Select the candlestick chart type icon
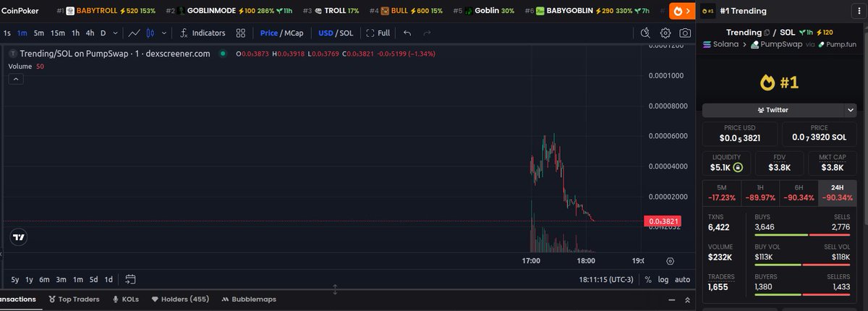868x311 pixels. (150, 33)
